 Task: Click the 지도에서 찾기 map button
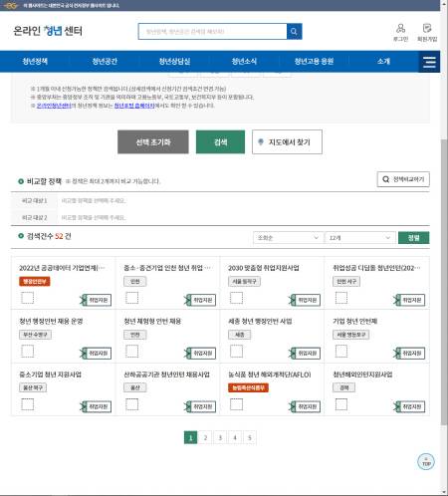coord(287,142)
